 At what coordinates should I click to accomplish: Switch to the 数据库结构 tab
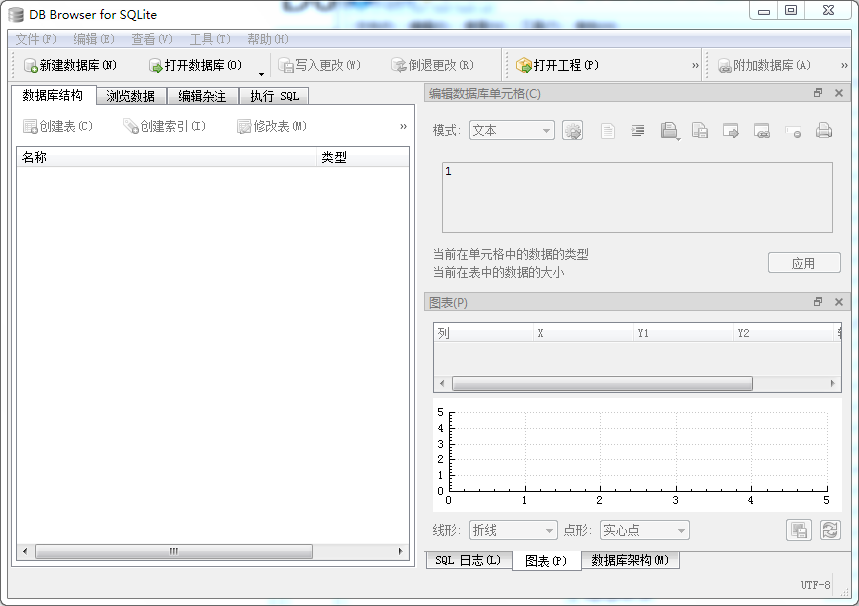pos(53,95)
